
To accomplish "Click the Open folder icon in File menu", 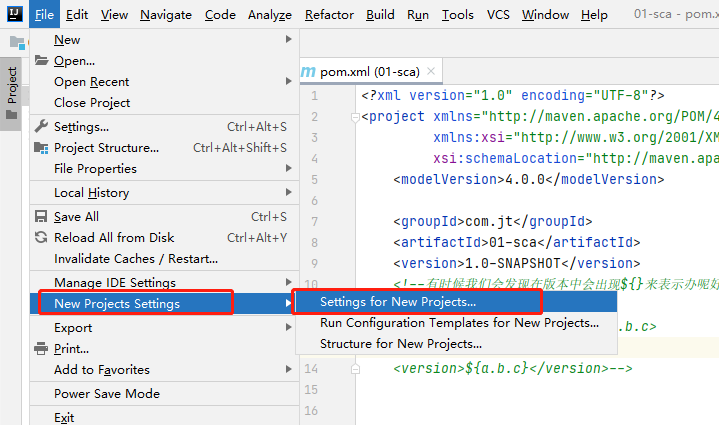I will [41, 61].
